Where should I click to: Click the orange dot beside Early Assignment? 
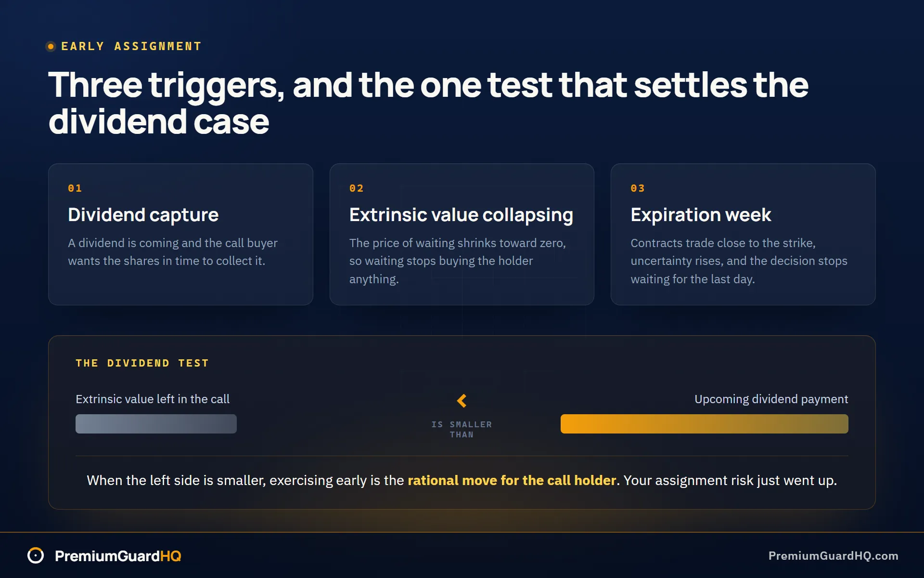[x=51, y=46]
